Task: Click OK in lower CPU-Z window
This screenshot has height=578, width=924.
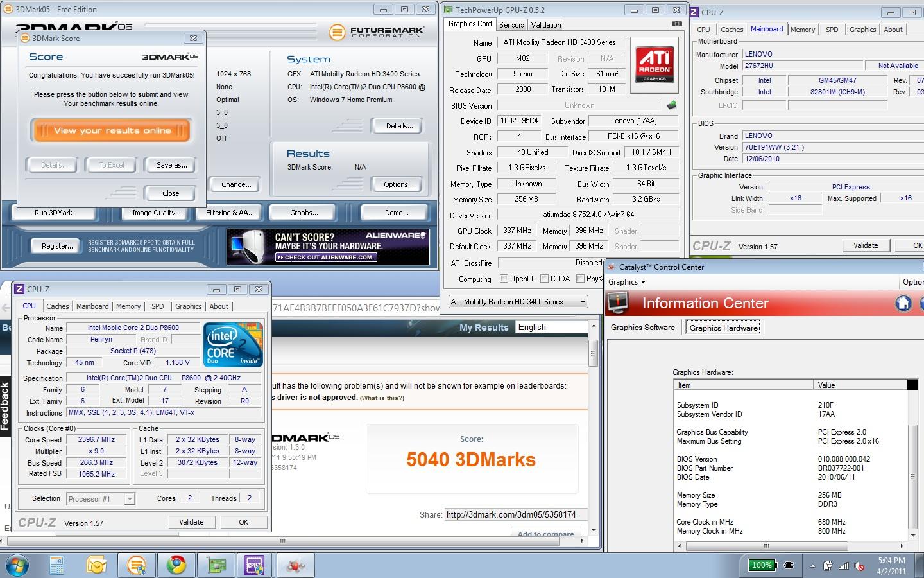Action: pyautogui.click(x=243, y=522)
